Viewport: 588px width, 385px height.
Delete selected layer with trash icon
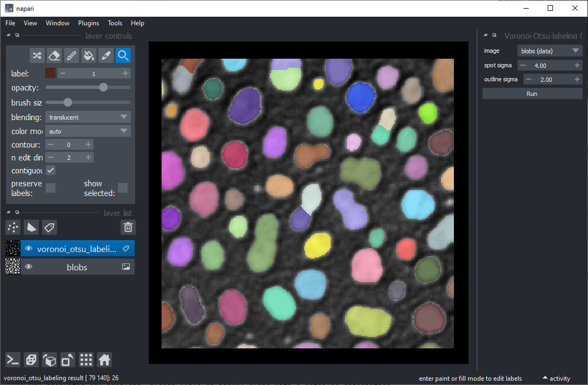[x=128, y=227]
